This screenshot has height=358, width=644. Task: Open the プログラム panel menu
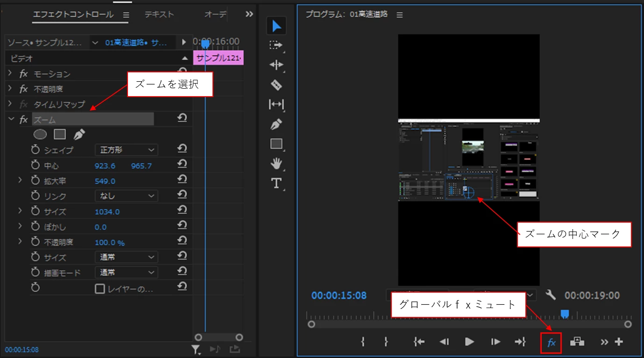(x=399, y=15)
